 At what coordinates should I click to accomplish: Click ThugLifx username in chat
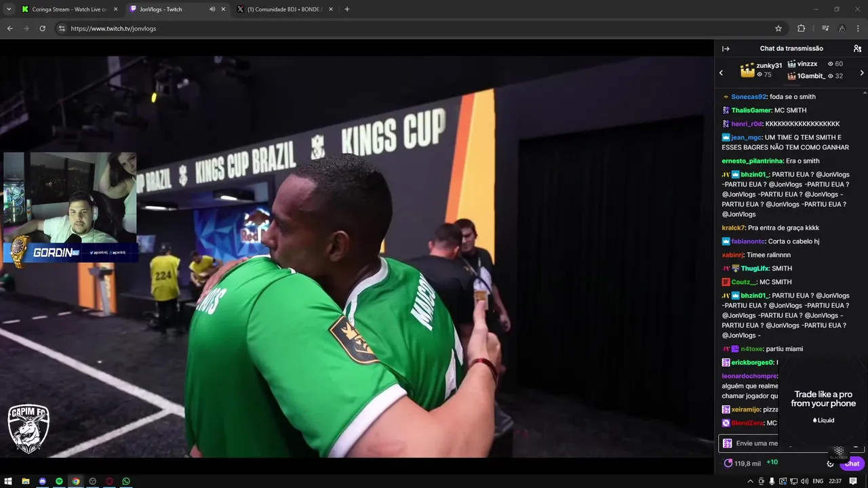tap(755, 268)
